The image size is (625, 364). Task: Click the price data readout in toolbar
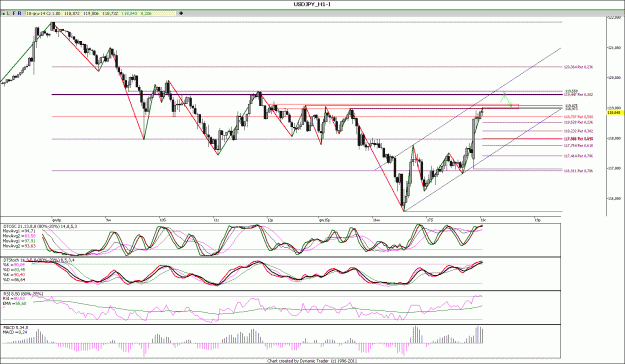click(101, 13)
